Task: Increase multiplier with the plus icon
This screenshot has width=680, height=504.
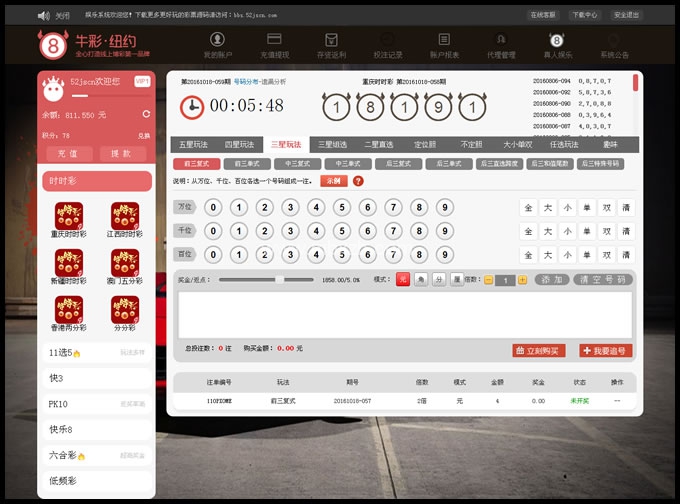Action: click(523, 280)
